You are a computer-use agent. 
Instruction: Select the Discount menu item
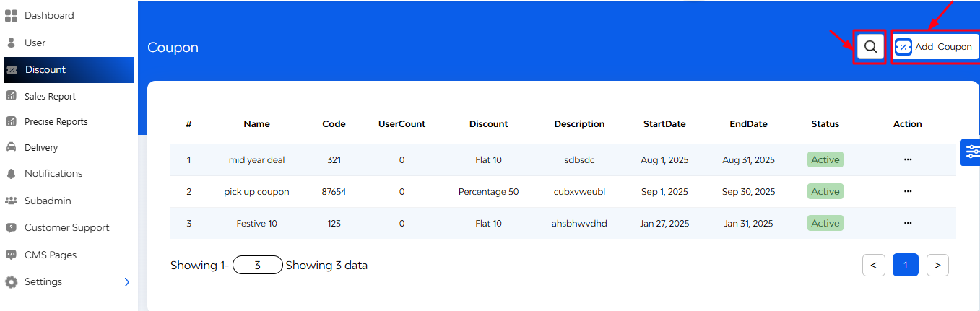tap(69, 70)
